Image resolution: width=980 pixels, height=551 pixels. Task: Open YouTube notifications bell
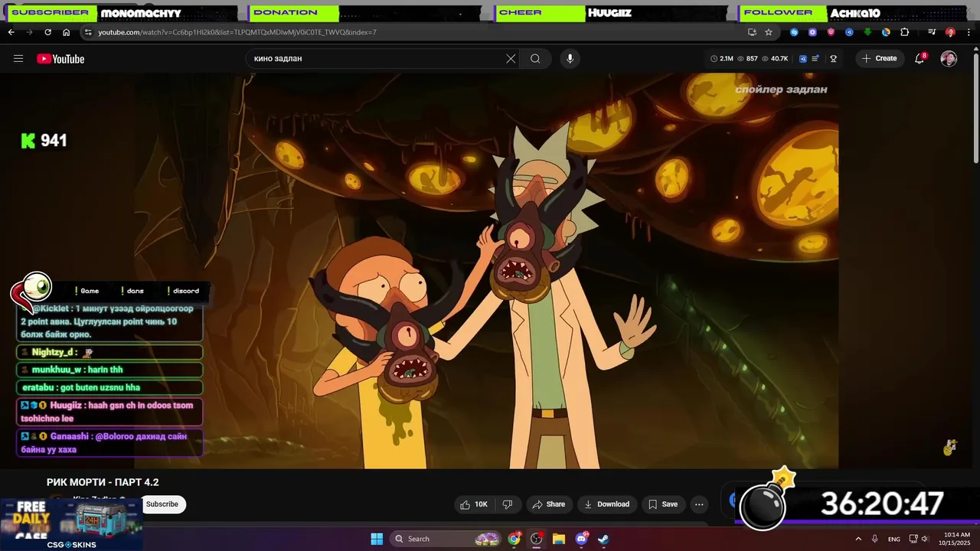pos(920,59)
